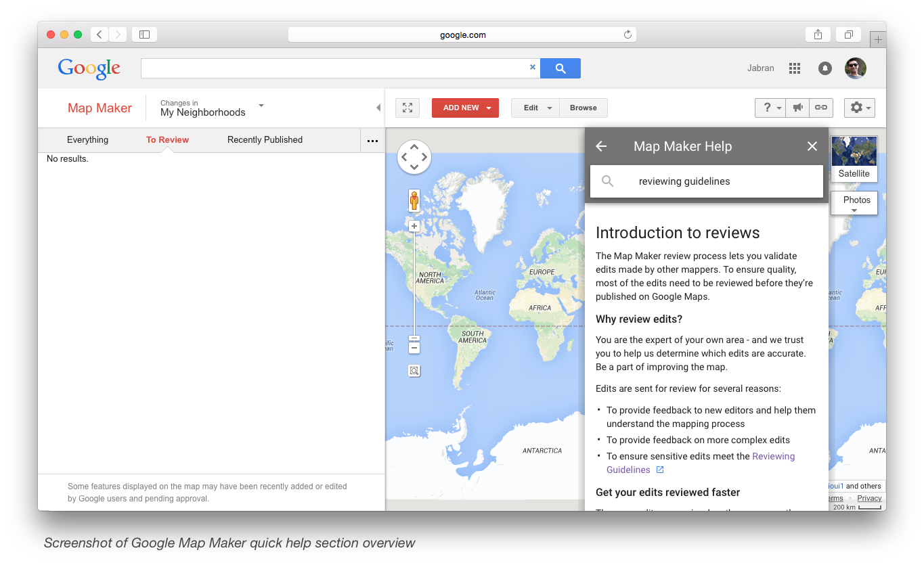
Task: Open the Edit dropdown button
Action: 535,108
